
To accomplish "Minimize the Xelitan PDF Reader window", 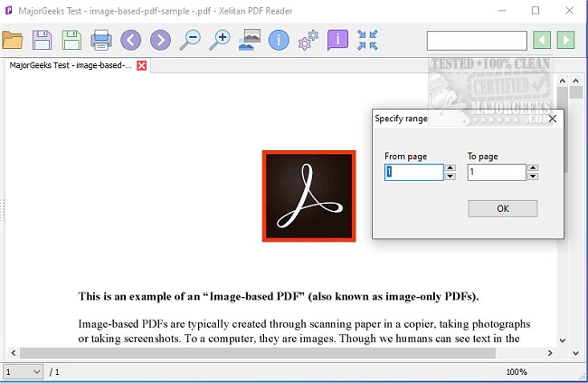I will click(502, 11).
